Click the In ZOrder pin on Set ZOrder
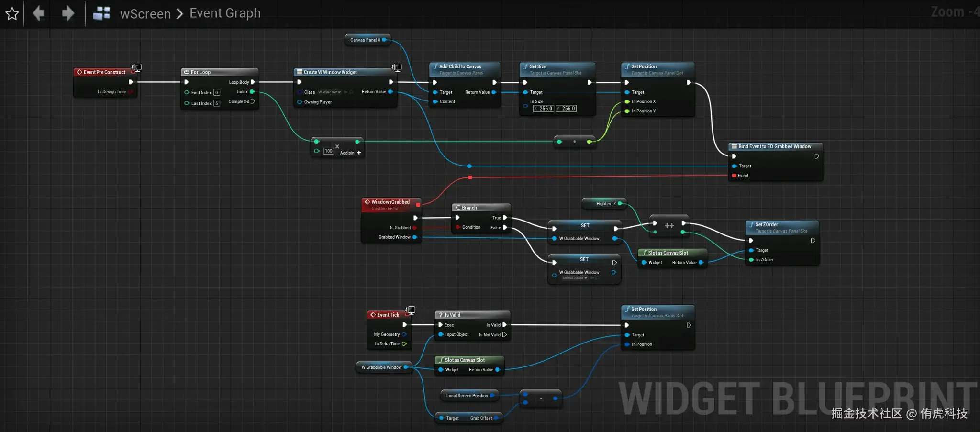980x432 pixels. (752, 260)
